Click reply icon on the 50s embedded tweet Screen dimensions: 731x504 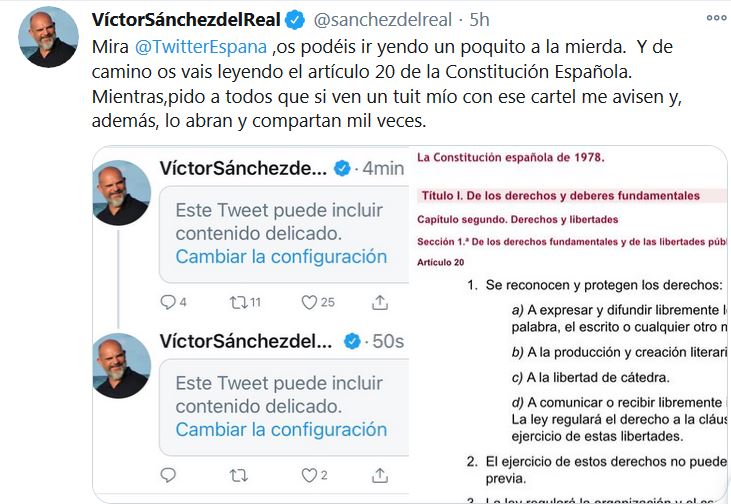(x=168, y=475)
